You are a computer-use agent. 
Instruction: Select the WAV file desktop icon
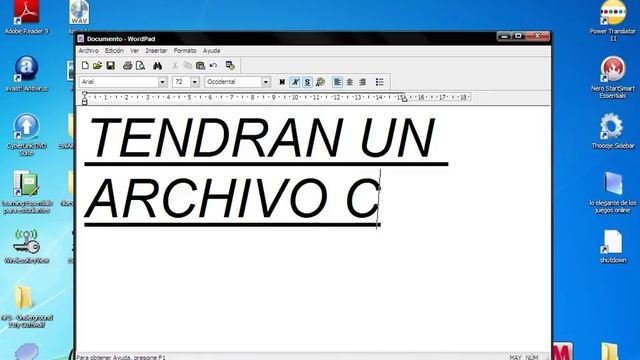(79, 16)
